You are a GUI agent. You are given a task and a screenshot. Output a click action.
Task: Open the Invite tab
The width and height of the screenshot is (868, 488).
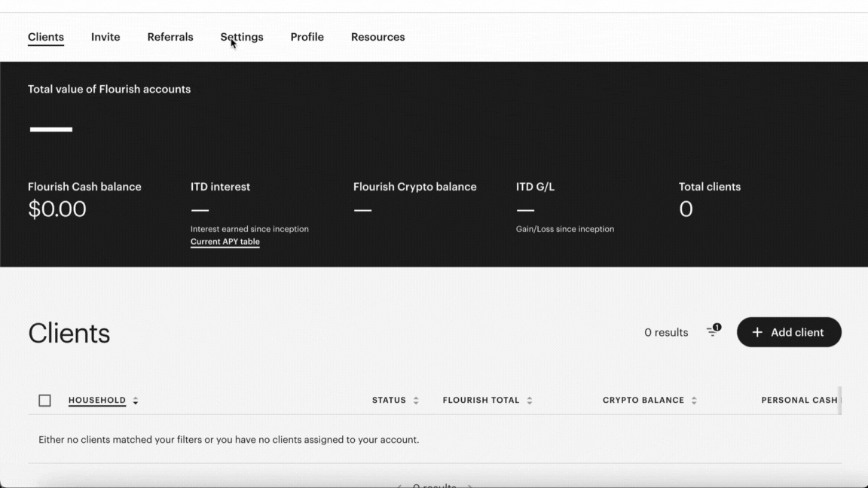pyautogui.click(x=105, y=37)
